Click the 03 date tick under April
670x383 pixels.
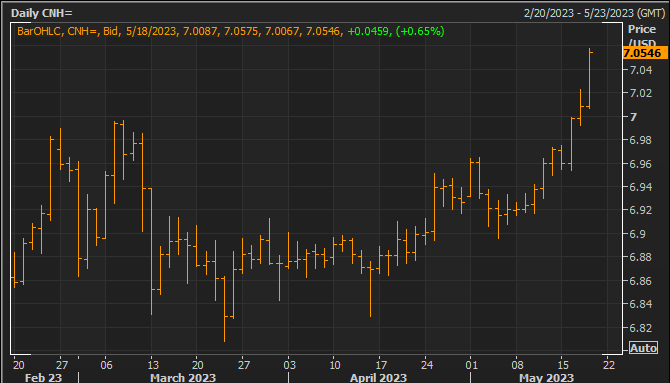pyautogui.click(x=289, y=365)
